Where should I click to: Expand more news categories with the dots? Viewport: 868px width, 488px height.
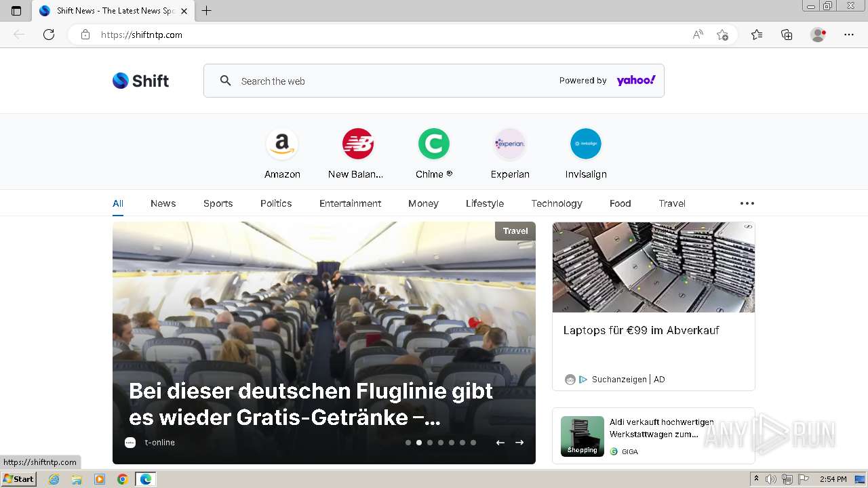tap(747, 203)
